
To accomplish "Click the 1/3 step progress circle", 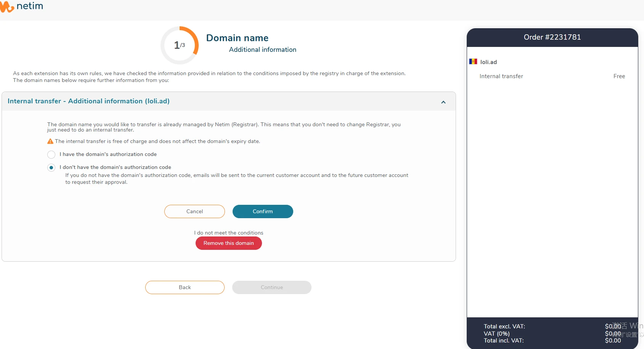I will (180, 45).
